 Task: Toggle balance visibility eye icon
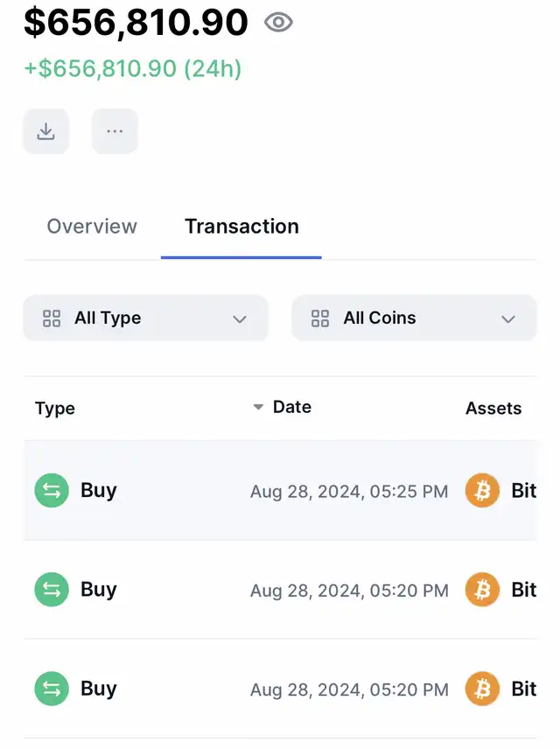(x=278, y=23)
